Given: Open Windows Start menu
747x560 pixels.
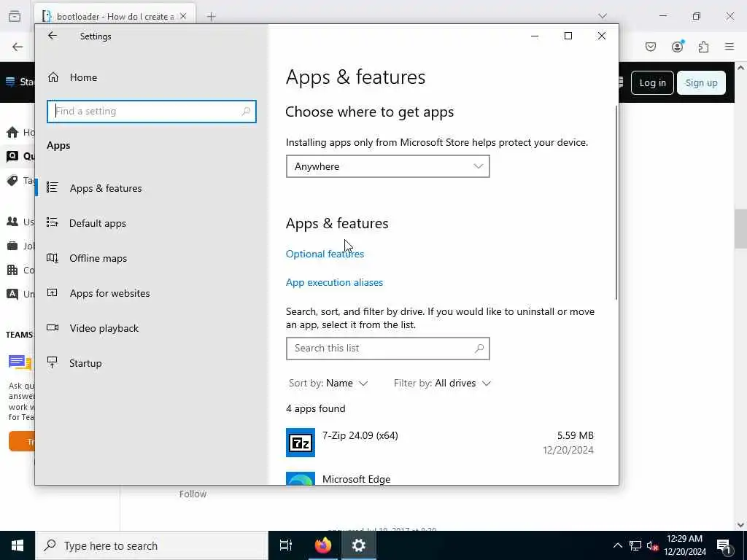Looking at the screenshot, I should 18,545.
